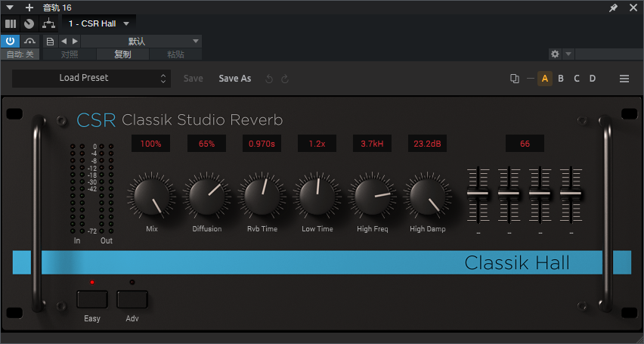Click the fourth macro fader handle

pyautogui.click(x=571, y=193)
